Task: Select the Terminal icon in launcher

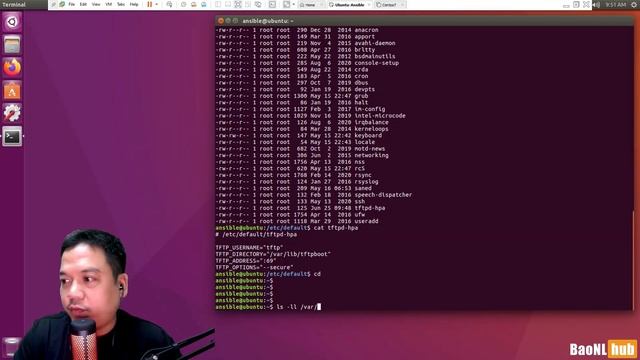Action: coord(12,136)
